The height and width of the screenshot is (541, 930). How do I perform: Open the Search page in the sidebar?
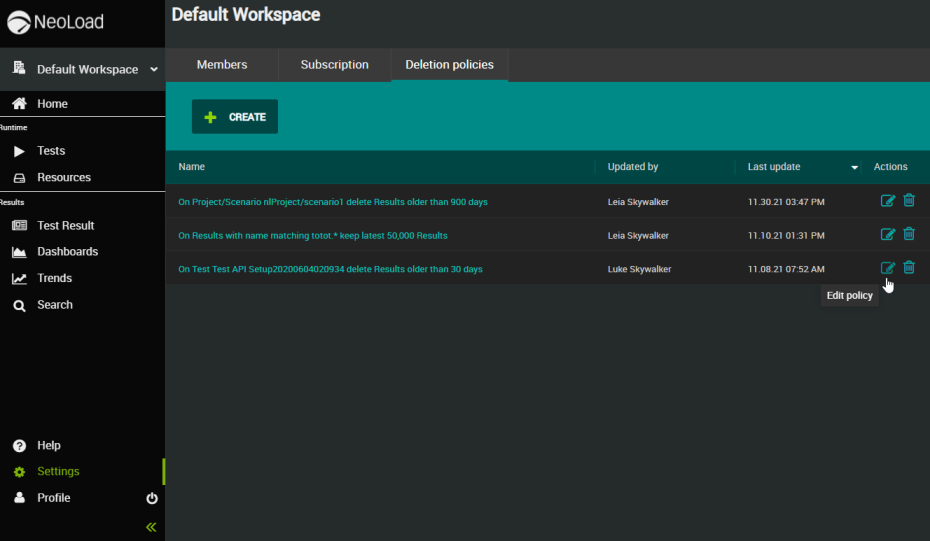(x=55, y=305)
